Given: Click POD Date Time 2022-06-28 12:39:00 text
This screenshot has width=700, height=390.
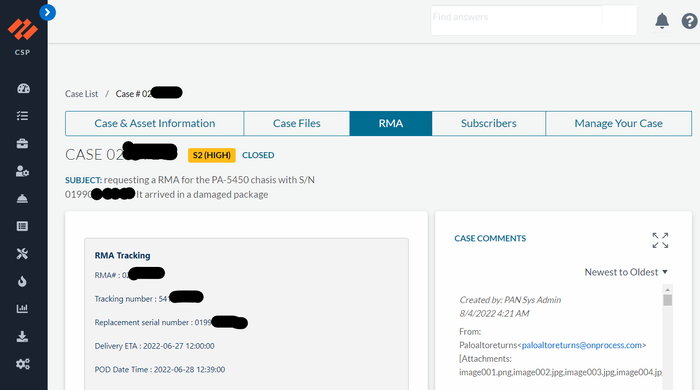Looking at the screenshot, I should (160, 370).
